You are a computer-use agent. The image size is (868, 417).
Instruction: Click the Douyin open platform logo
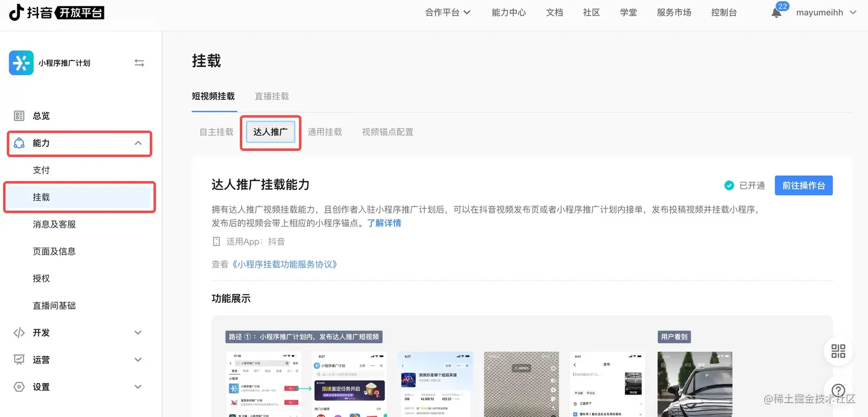(57, 12)
